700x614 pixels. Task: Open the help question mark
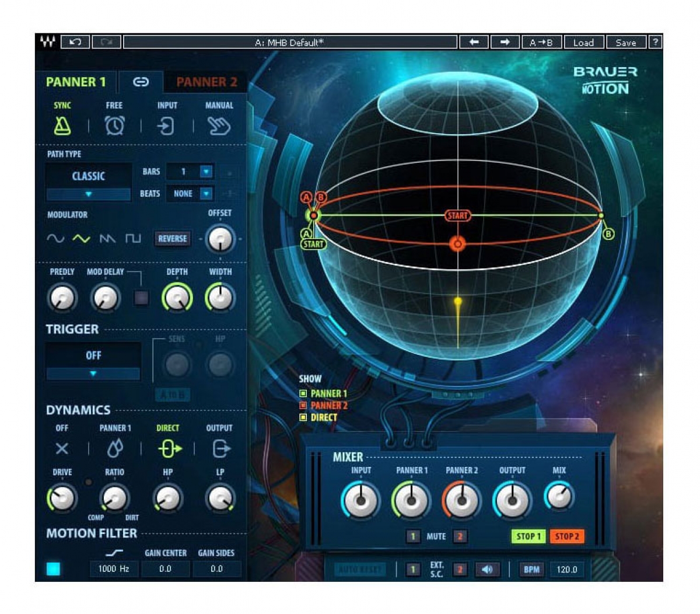[656, 42]
